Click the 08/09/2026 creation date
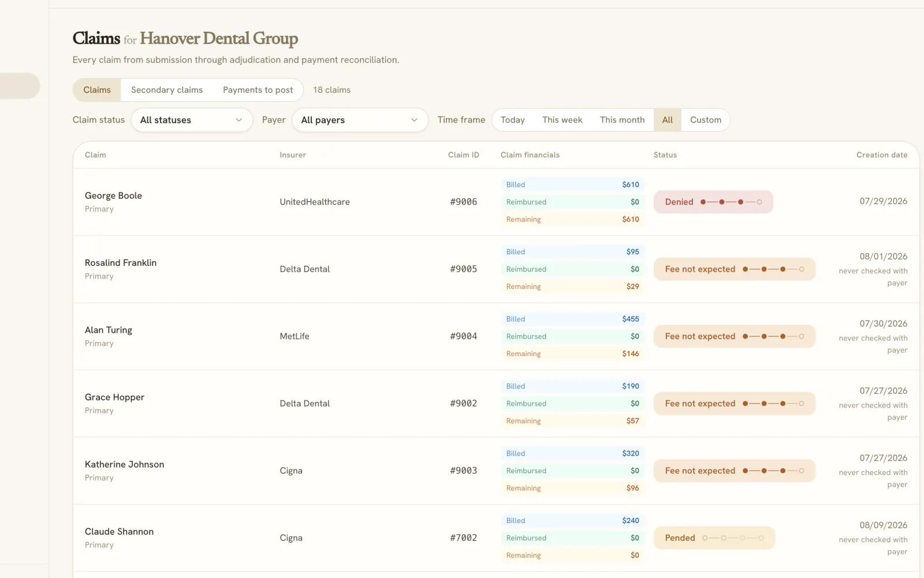Viewport: 924px width, 578px height. pyautogui.click(x=883, y=525)
